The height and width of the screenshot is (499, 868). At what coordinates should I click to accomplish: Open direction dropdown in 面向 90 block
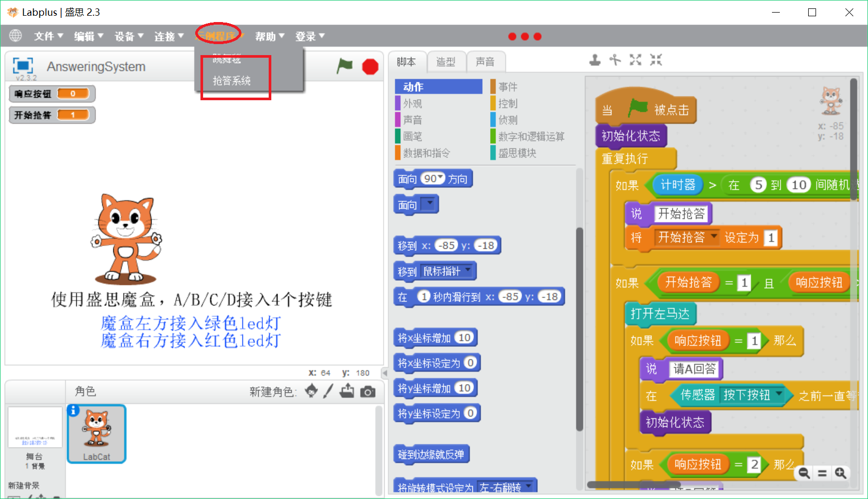(x=441, y=178)
